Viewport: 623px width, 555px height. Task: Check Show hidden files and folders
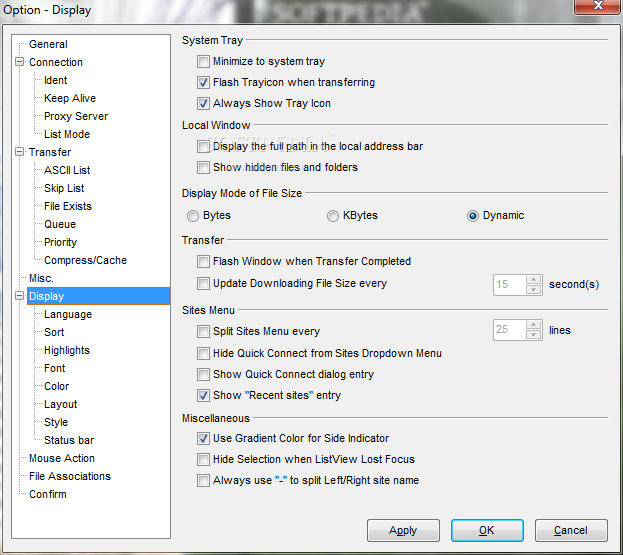tap(203, 168)
